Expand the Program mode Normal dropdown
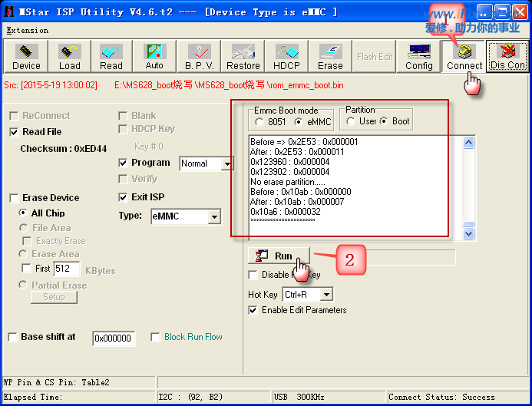The width and height of the screenshot is (532, 406). point(226,163)
